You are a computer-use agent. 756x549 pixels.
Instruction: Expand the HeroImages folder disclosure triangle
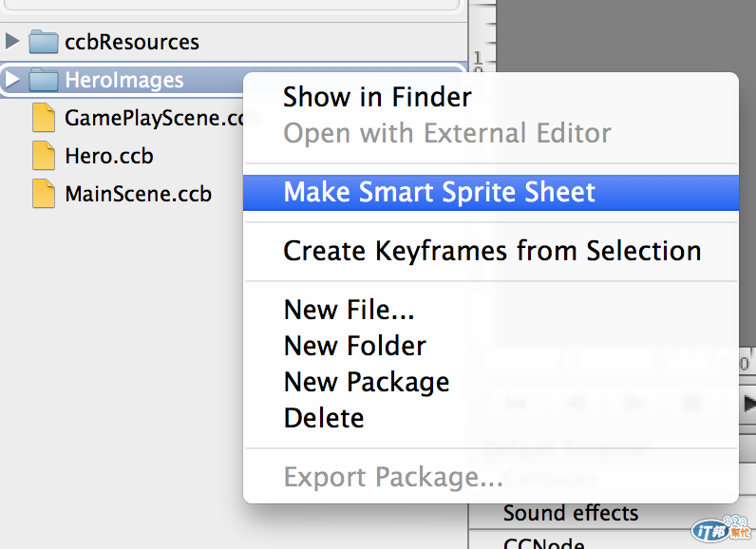coord(12,80)
